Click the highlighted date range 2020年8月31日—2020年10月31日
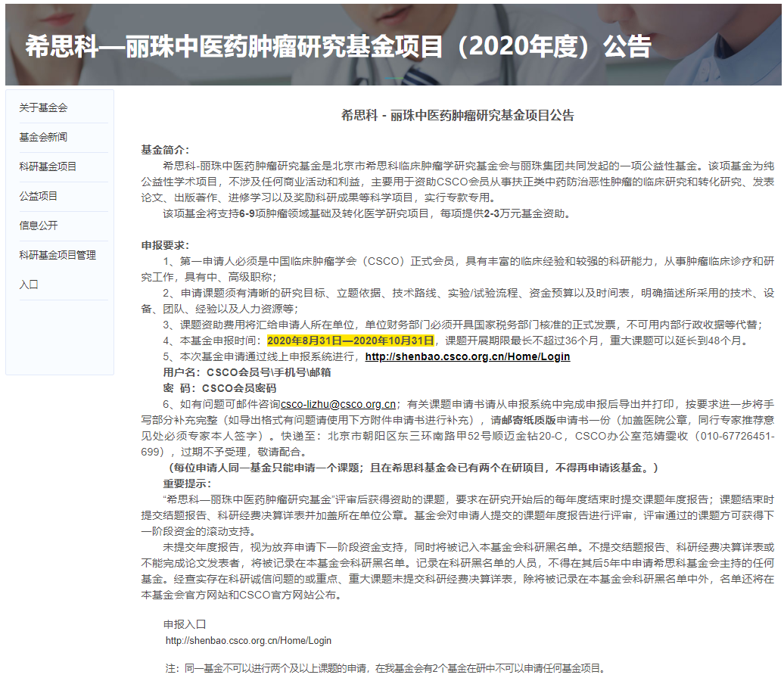The width and height of the screenshot is (784, 681). click(x=350, y=340)
